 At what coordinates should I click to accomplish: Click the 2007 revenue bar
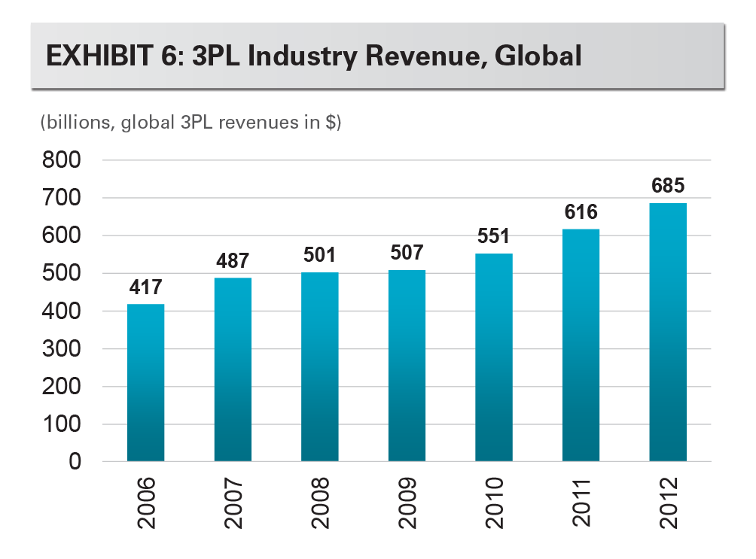233,369
